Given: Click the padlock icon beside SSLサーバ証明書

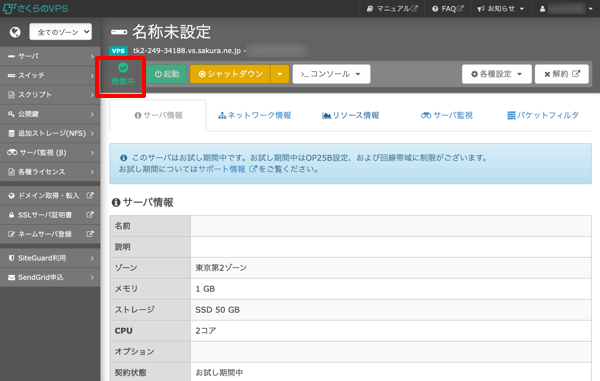Looking at the screenshot, I should pos(11,215).
